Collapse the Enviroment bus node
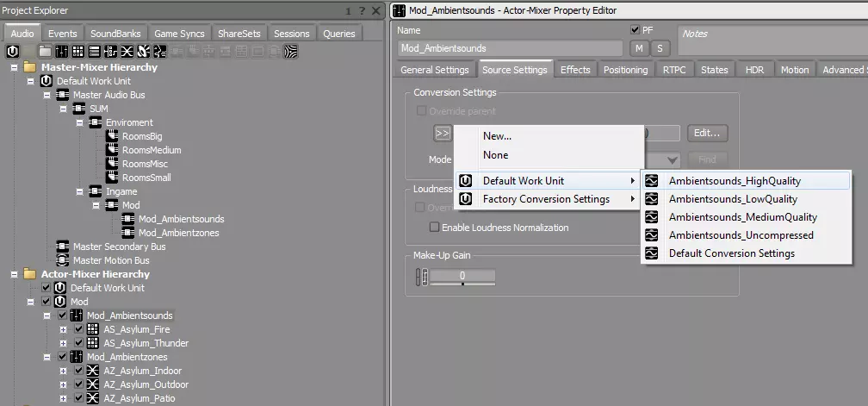Screen dimensions: 868x406 click(x=80, y=122)
